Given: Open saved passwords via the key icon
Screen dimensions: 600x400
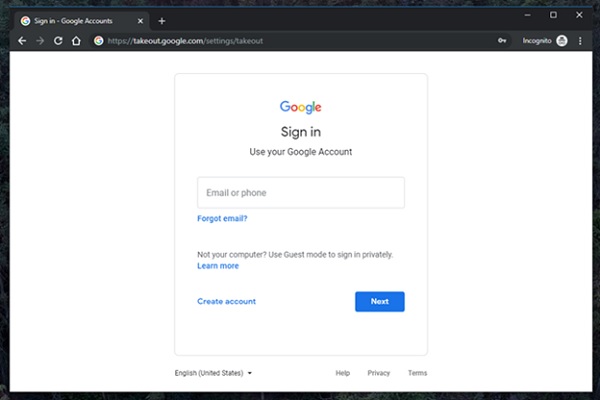Looking at the screenshot, I should click(502, 41).
